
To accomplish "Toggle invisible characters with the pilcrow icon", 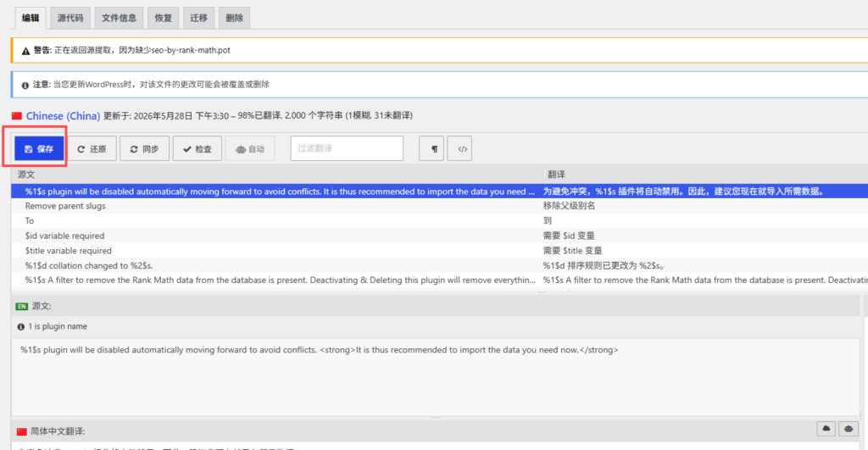I will (431, 148).
